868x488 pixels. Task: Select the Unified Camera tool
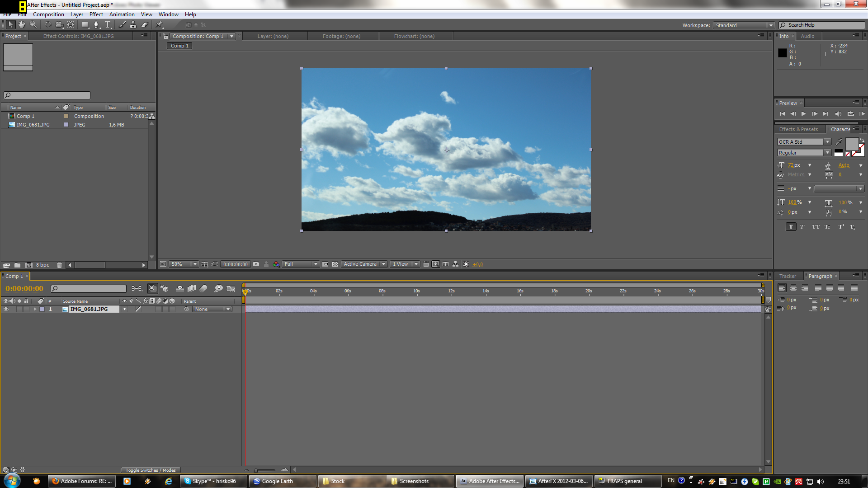click(x=59, y=25)
